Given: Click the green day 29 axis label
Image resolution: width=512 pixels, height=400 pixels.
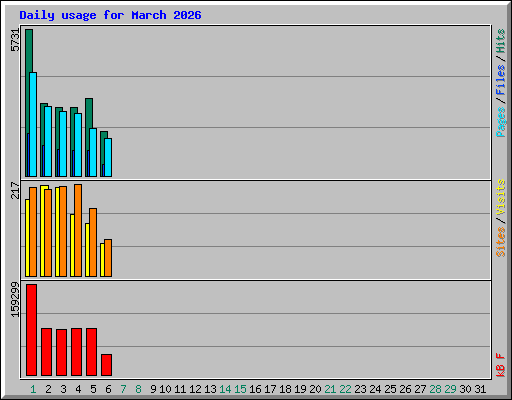Looking at the screenshot, I should pyautogui.click(x=450, y=389).
